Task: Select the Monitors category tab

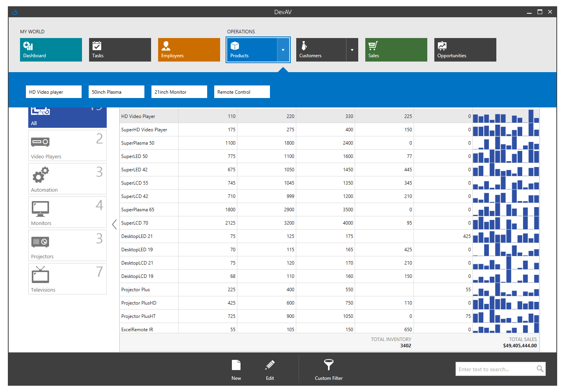Action: tap(67, 212)
